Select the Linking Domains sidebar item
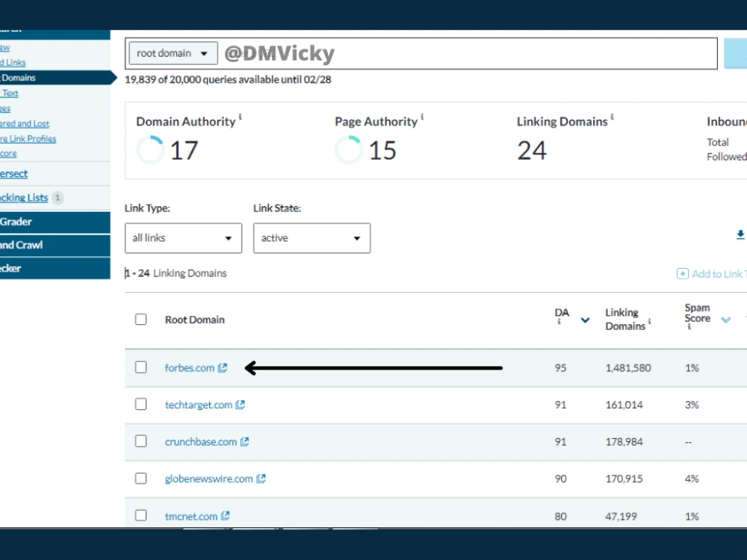 [x=55, y=78]
